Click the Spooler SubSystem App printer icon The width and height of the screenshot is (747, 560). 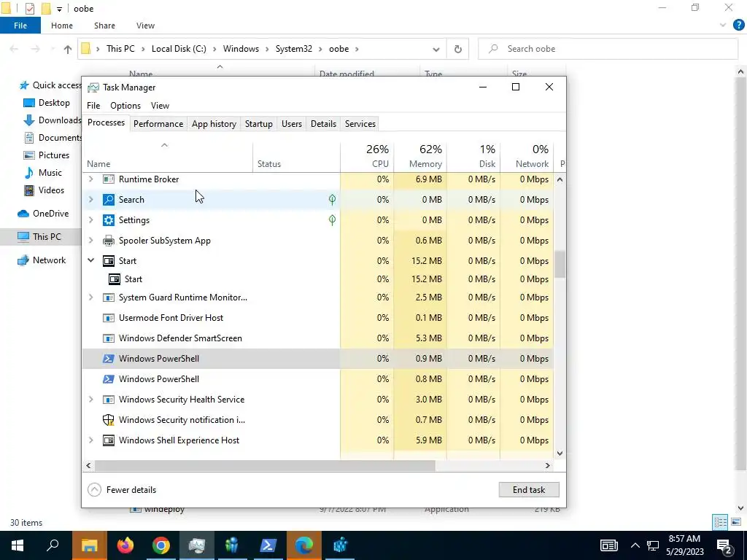tap(109, 241)
